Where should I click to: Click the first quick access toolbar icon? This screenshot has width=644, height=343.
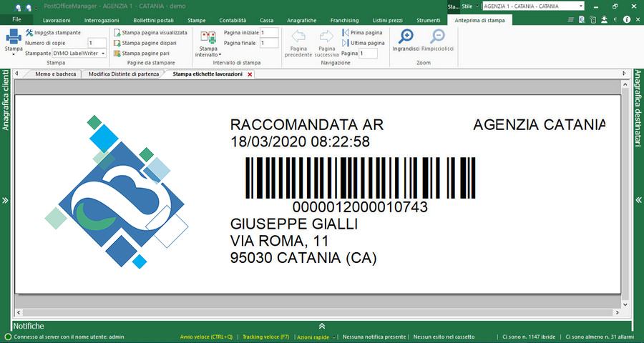(x=18, y=7)
